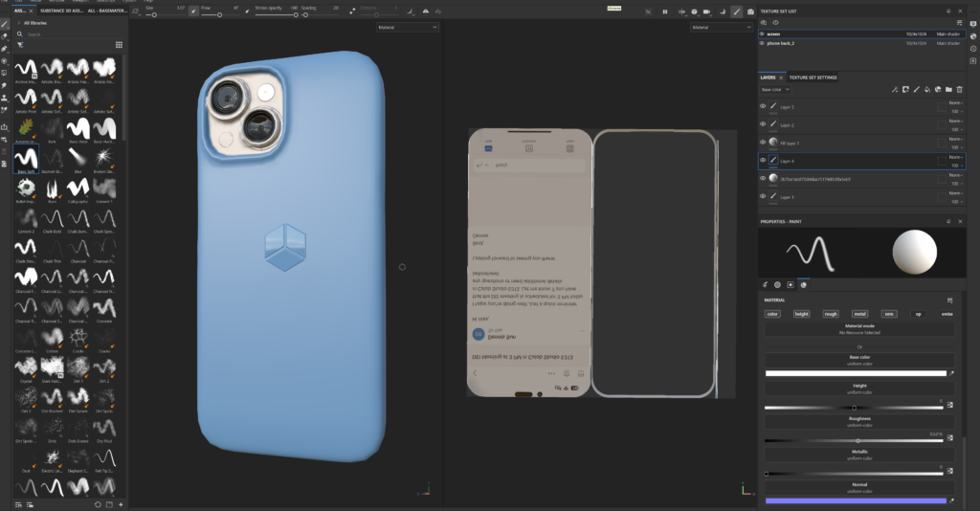Delete selected layer with trash icon

coord(960,89)
